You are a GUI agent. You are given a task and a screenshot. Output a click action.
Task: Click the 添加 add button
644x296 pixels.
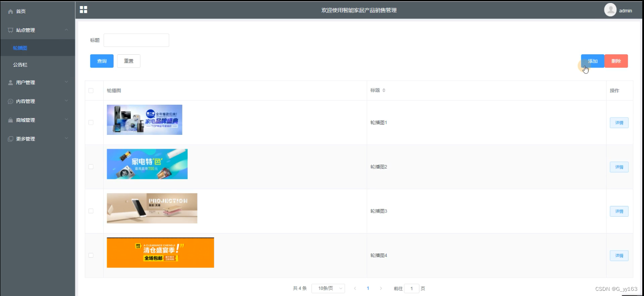pos(593,61)
